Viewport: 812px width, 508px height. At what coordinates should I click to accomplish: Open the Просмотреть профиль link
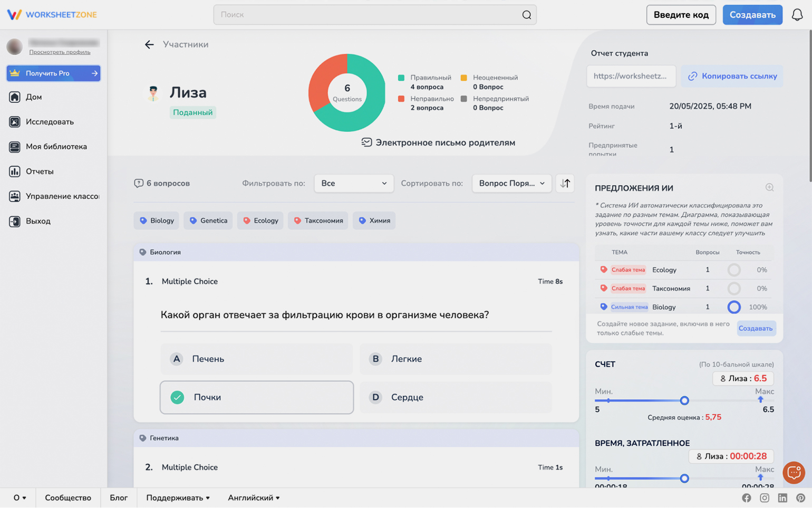tap(60, 52)
